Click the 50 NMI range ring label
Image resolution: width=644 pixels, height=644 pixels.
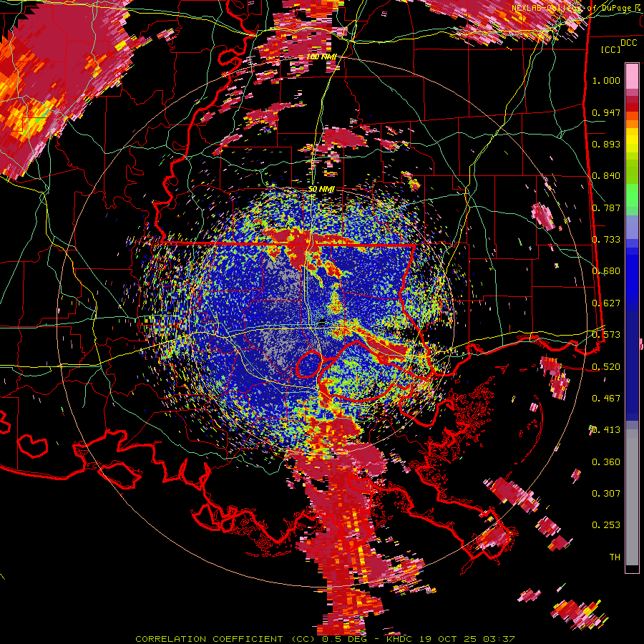coord(321,190)
